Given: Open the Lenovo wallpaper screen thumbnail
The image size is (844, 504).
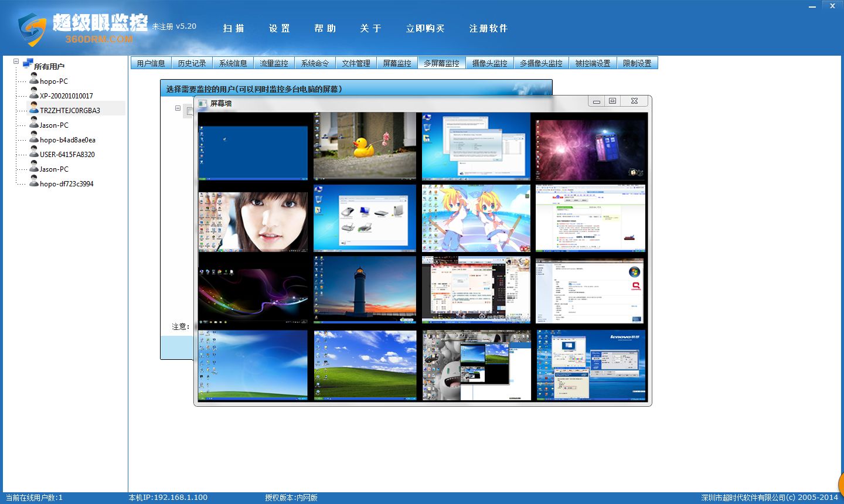Looking at the screenshot, I should coord(591,365).
